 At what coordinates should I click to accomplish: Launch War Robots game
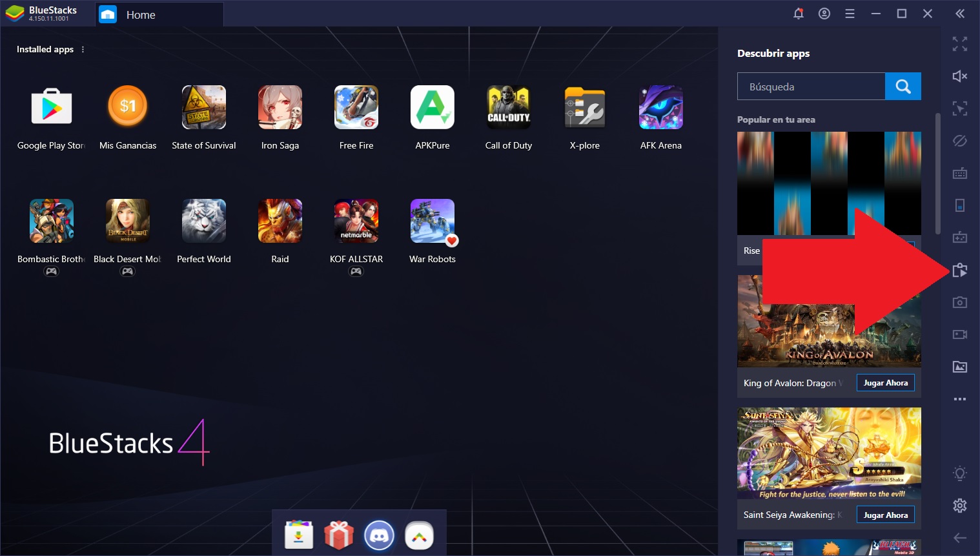pos(433,221)
